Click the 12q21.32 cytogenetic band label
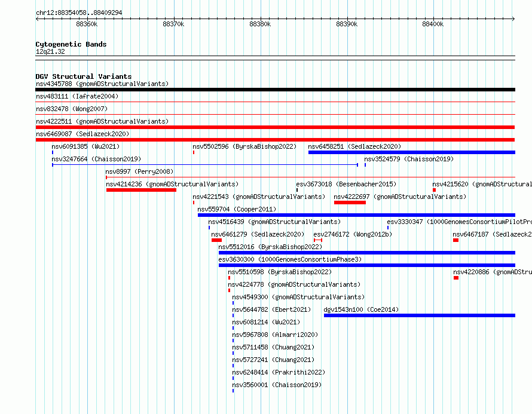 (x=50, y=51)
